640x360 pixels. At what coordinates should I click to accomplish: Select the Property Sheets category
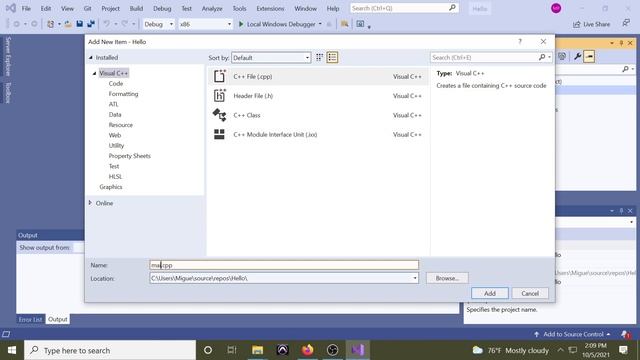click(129, 156)
